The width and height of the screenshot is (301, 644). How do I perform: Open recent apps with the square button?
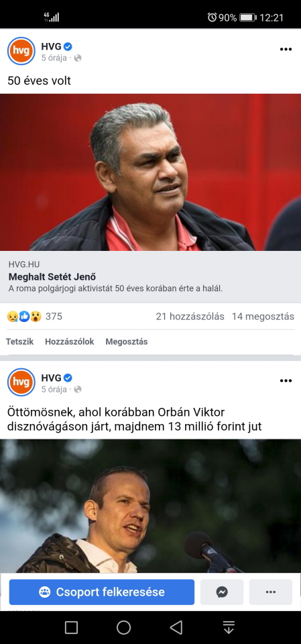[x=71, y=627]
